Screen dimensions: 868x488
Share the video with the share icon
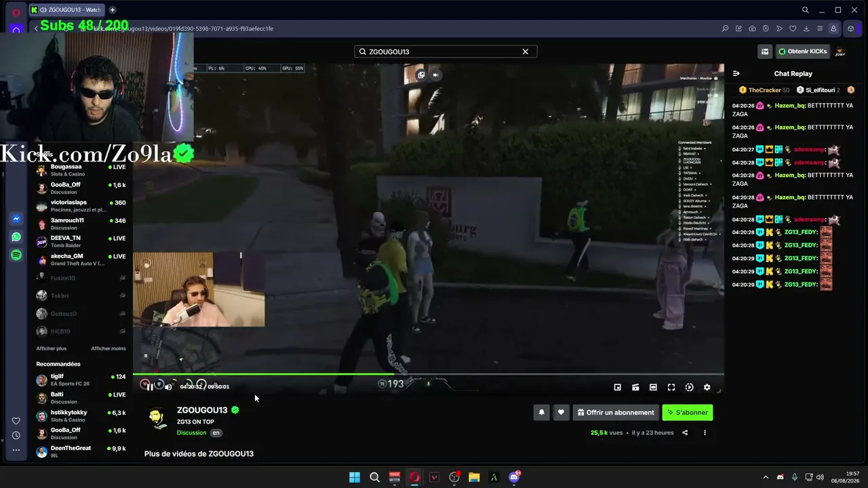(685, 432)
